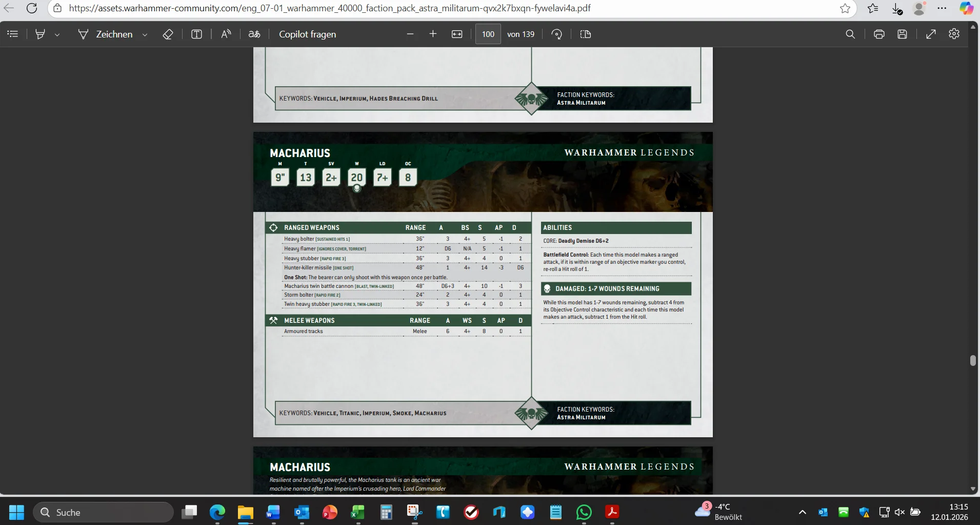This screenshot has width=980, height=525.
Task: Open the PDF viewer settings gear
Action: [x=954, y=34]
